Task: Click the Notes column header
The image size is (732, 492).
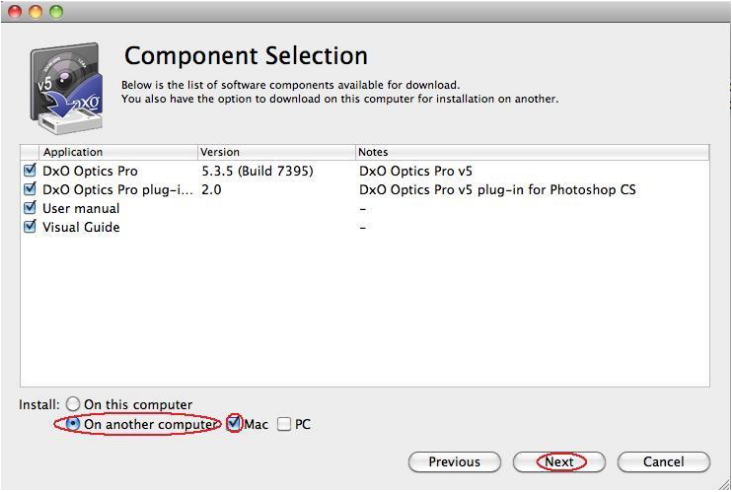Action: 530,152
